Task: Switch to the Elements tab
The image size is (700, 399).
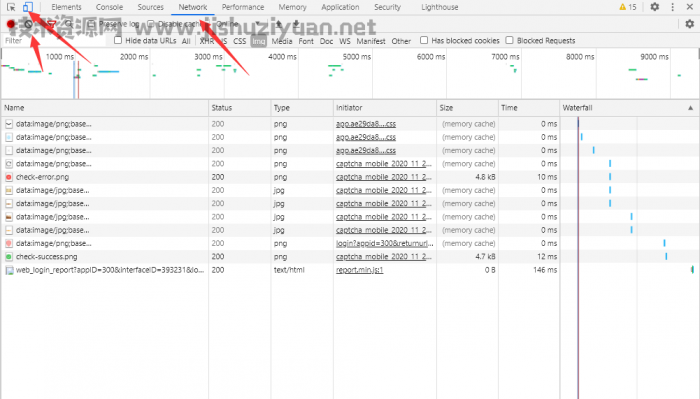Action: click(66, 7)
